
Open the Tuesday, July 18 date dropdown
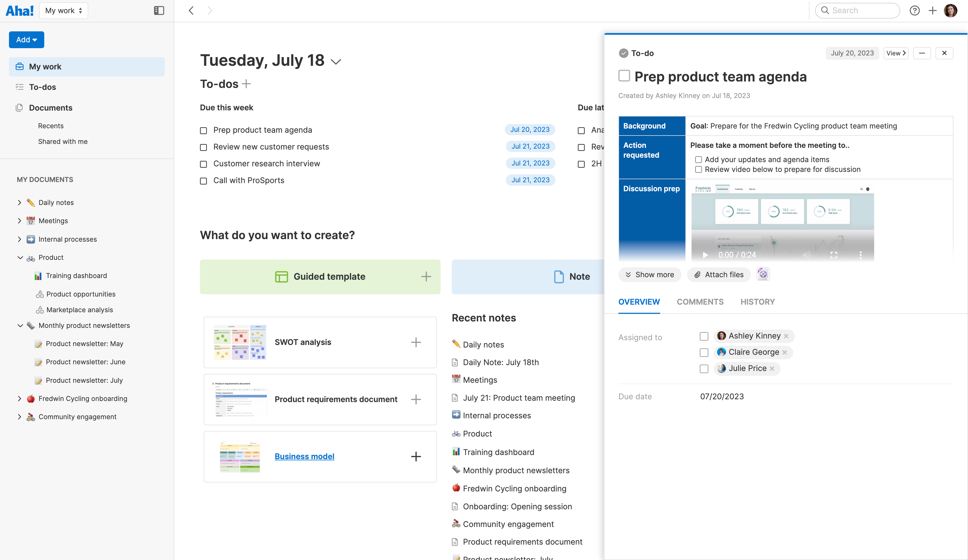pyautogui.click(x=335, y=61)
